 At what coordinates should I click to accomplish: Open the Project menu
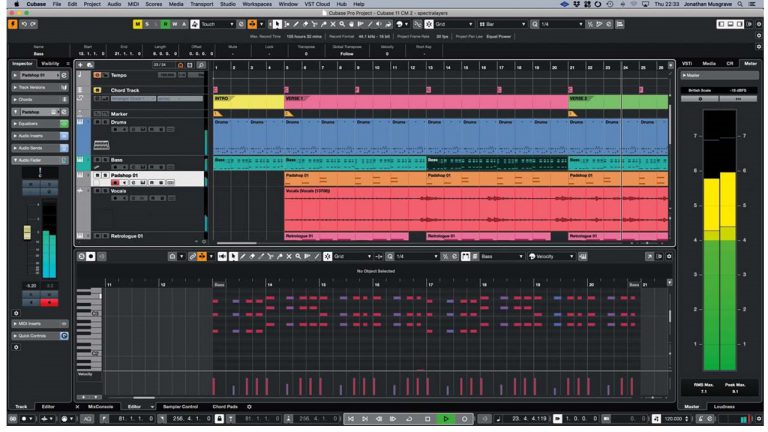point(92,4)
